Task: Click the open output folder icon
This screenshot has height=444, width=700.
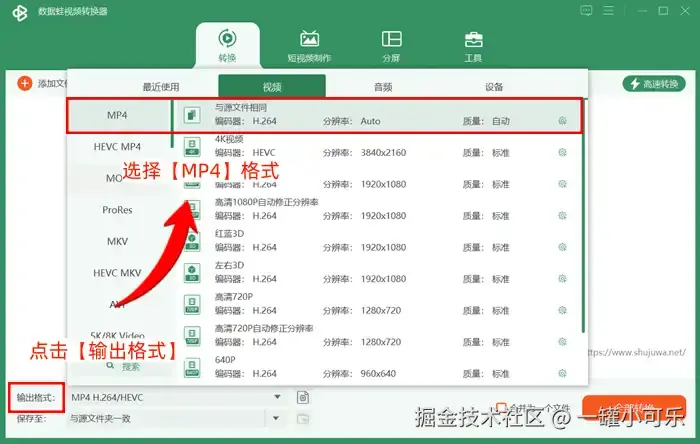Action: click(x=303, y=419)
